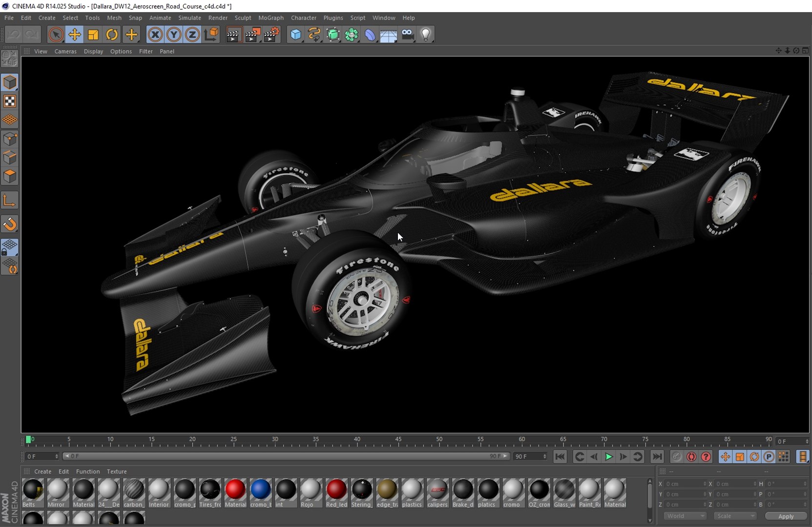This screenshot has height=527, width=812.
Task: Toggle Rotation keyframe recording
Action: tap(754, 457)
